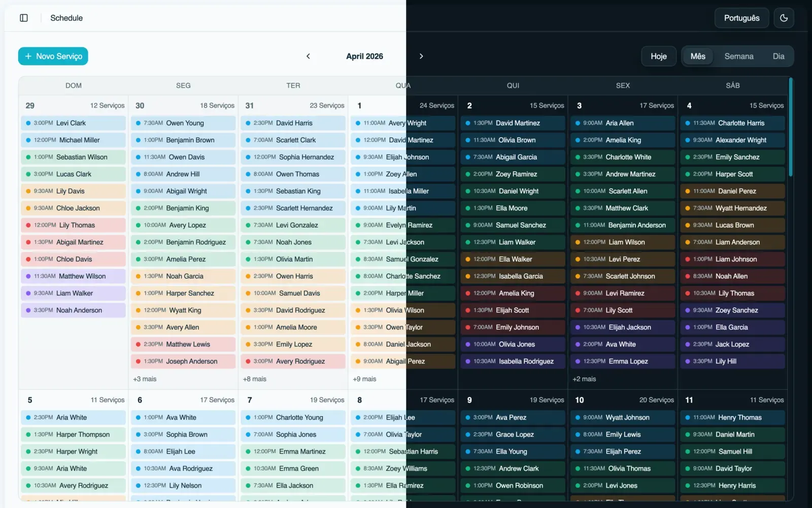Select Matthew Wilson purple 11:30AM entry
This screenshot has width=812, height=508.
point(73,276)
